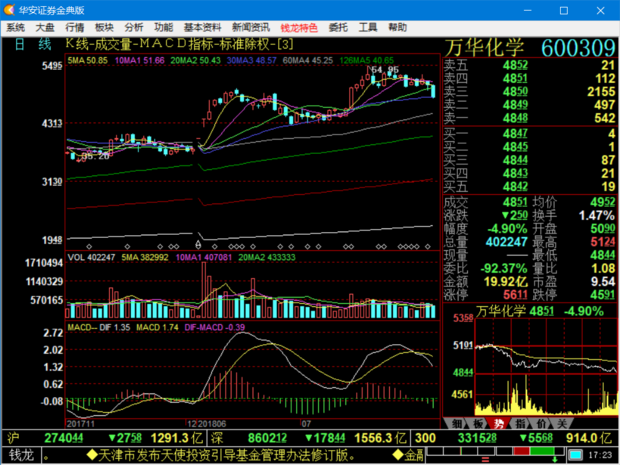Click the 沪 index value 274044
620x465 pixels.
64,438
